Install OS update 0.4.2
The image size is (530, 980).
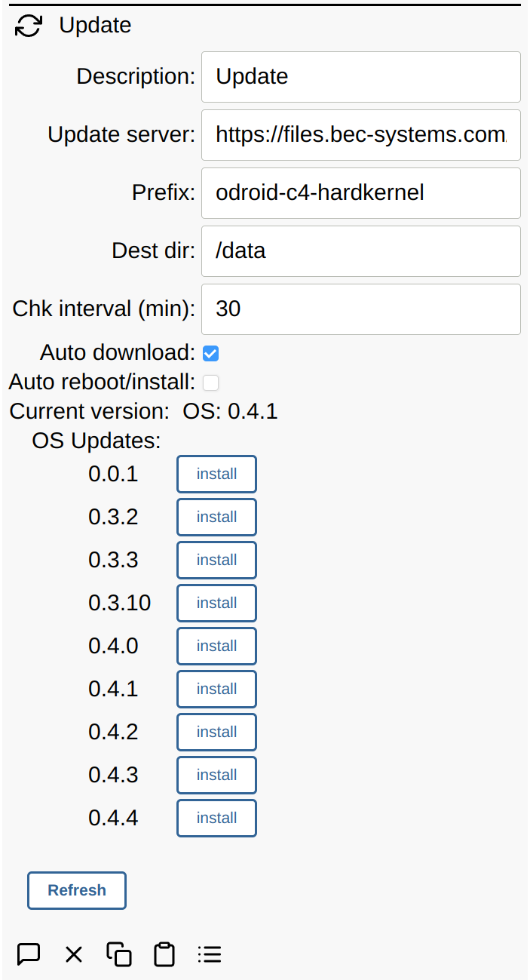click(216, 732)
